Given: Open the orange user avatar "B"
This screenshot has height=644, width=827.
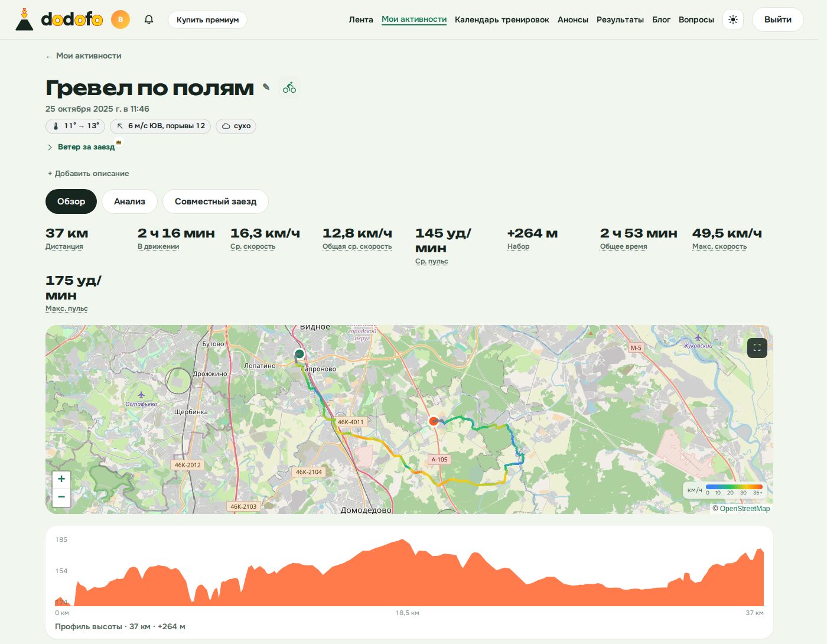Looking at the screenshot, I should click(x=121, y=19).
